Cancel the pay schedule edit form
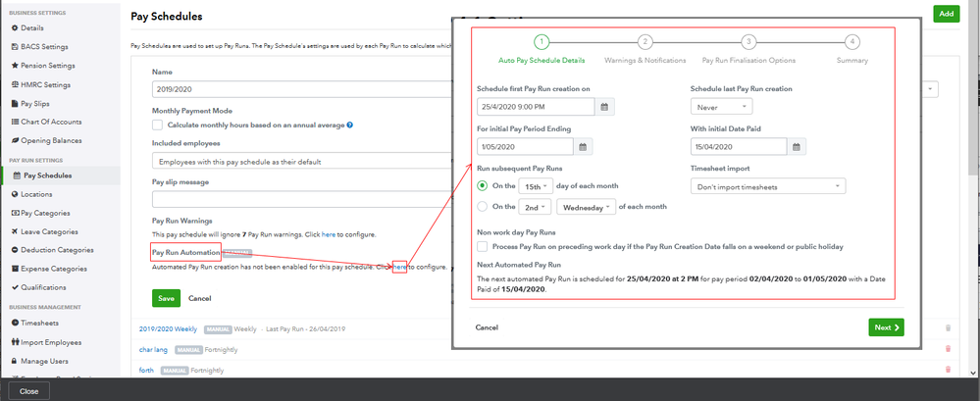Image resolution: width=980 pixels, height=401 pixels. (199, 299)
